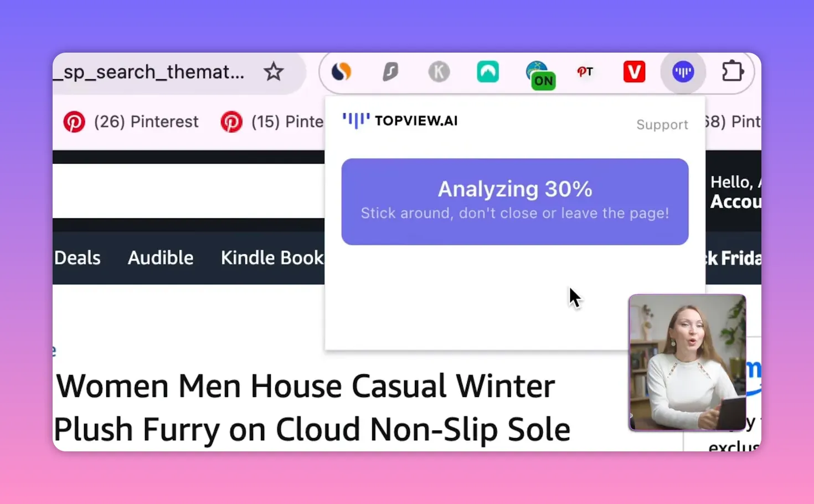
Task: Click the Topview.ai logo in the popup
Action: [x=400, y=120]
